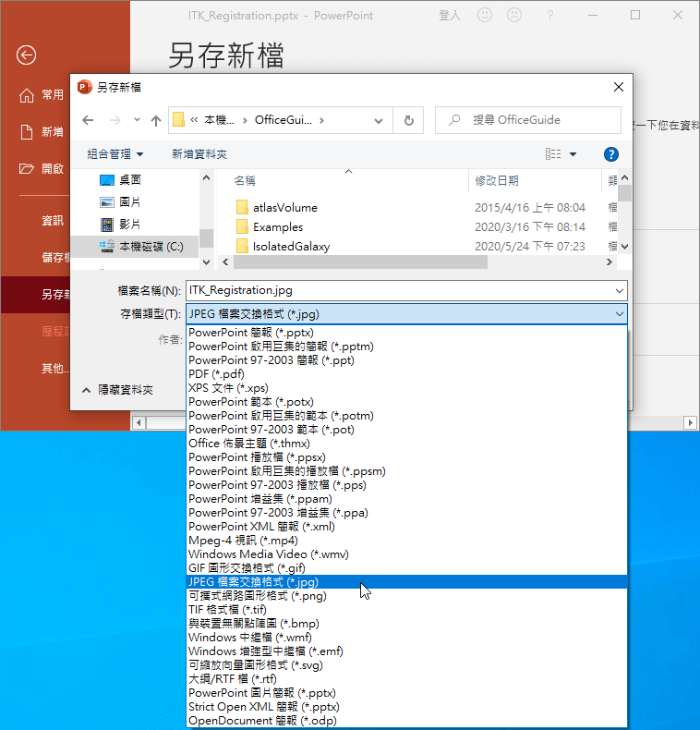
Task: Expand the address bar path dropdown
Action: point(379,120)
